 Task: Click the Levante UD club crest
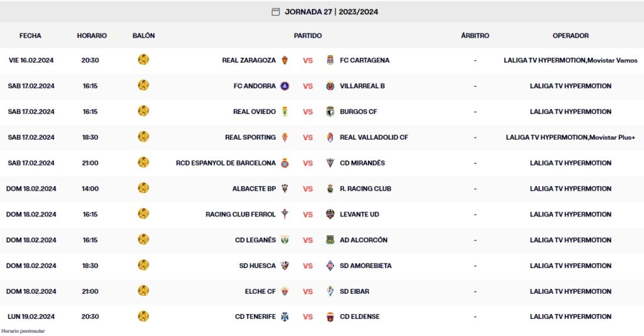click(x=330, y=215)
